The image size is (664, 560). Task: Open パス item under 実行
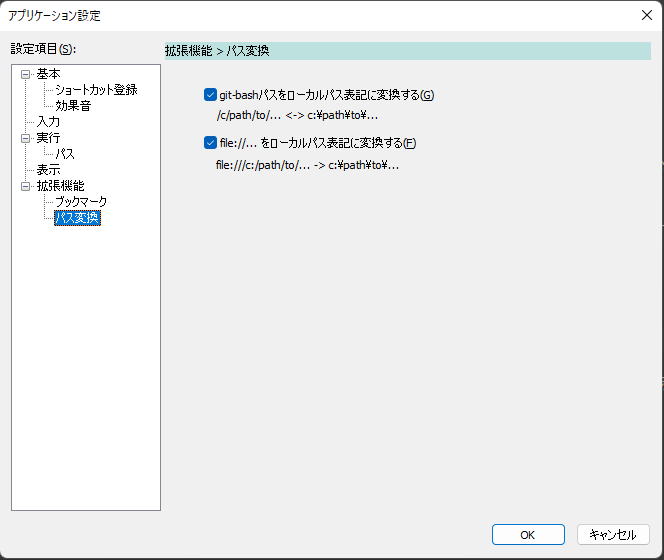click(x=65, y=154)
